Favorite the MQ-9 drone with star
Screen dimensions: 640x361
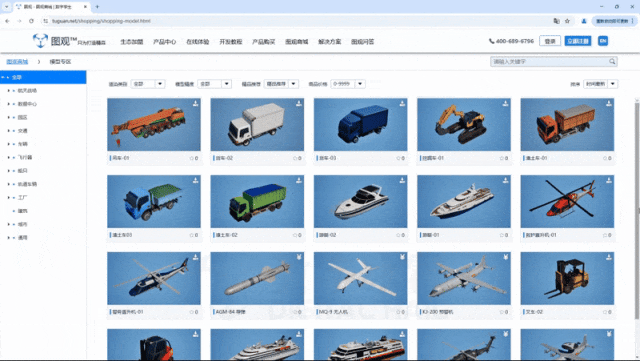[x=398, y=312]
